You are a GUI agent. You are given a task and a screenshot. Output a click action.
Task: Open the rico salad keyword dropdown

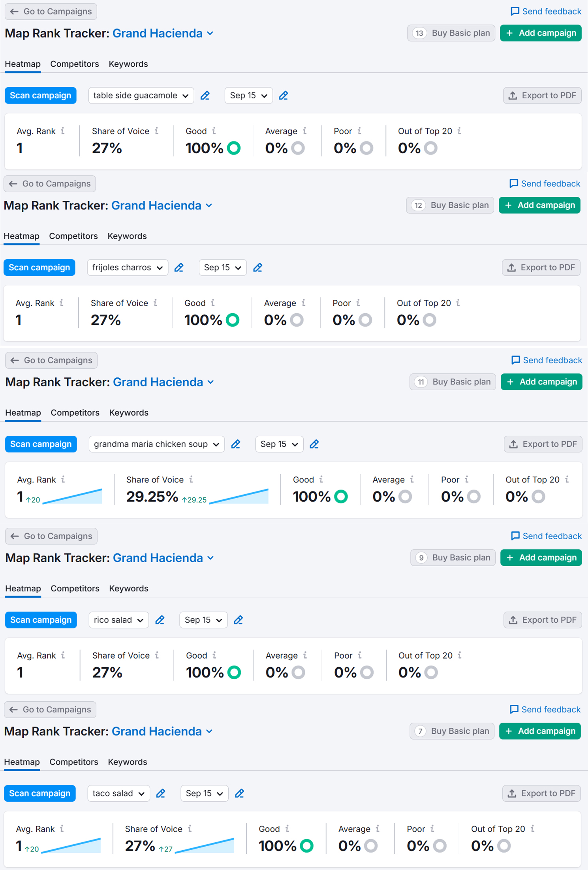[x=118, y=620]
